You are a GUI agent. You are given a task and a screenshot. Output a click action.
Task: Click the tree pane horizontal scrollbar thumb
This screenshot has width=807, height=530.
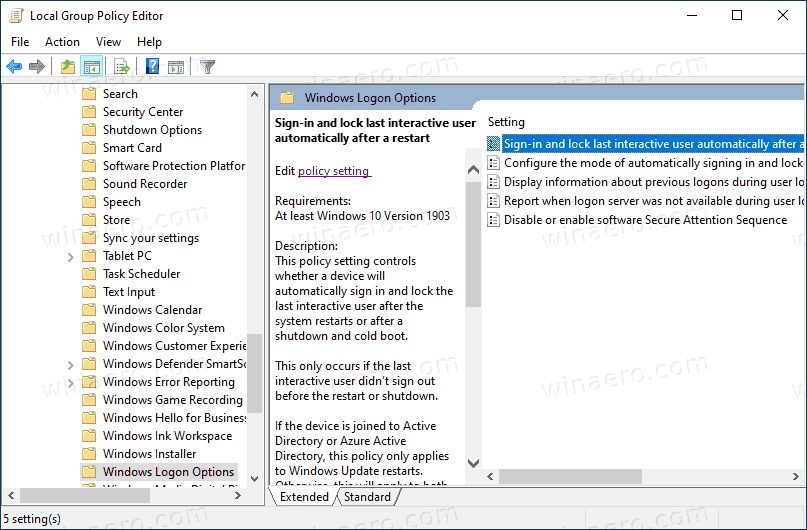(x=85, y=496)
